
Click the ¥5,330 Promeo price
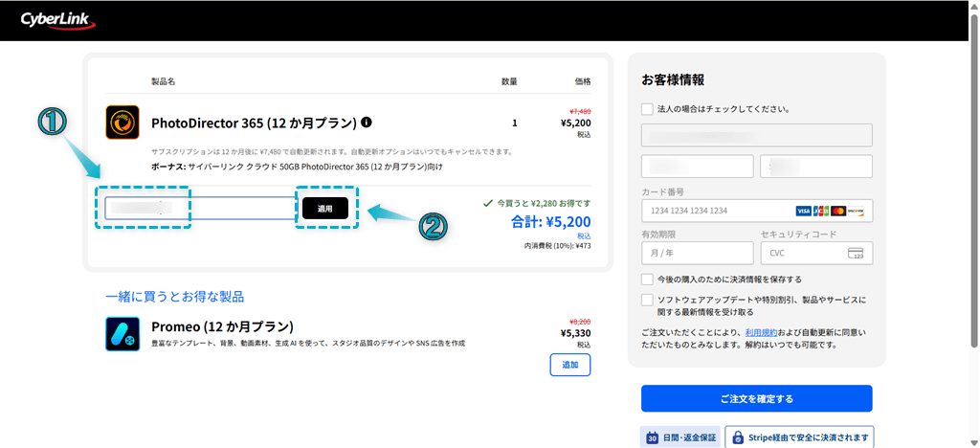[x=575, y=333]
